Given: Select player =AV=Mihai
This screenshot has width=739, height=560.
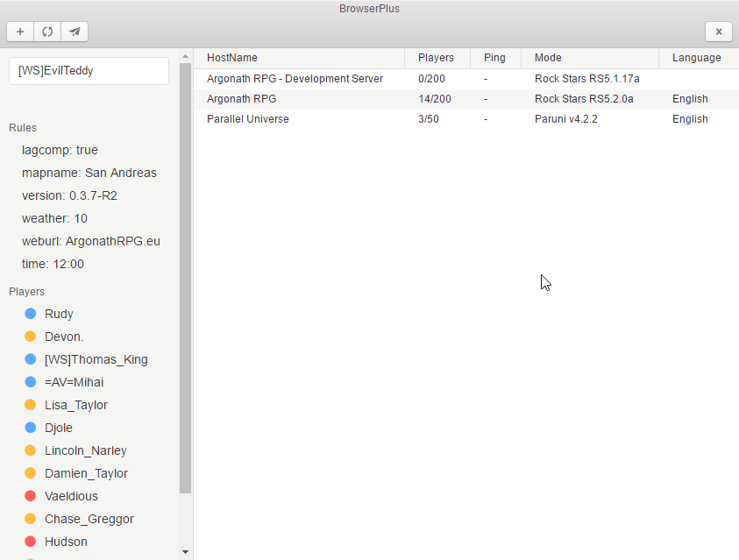Looking at the screenshot, I should pos(74,382).
